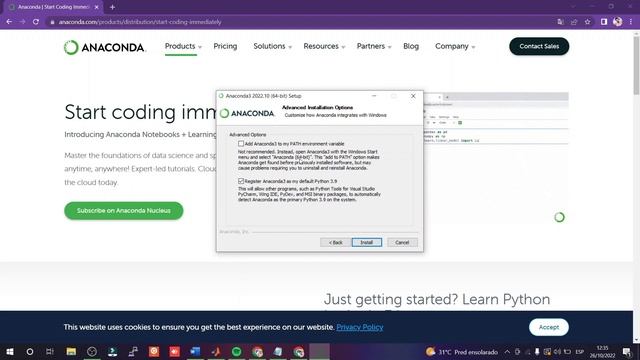Uncheck Register Anaconda3 as my default Python 3.9
Image resolution: width=640 pixels, height=360 pixels.
point(241,181)
